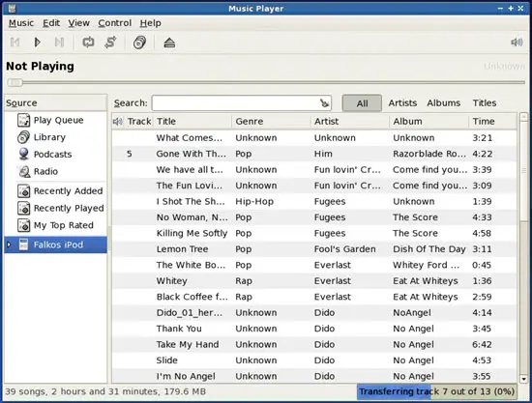Click scrollbar down arrow of song list

pyautogui.click(x=524, y=379)
